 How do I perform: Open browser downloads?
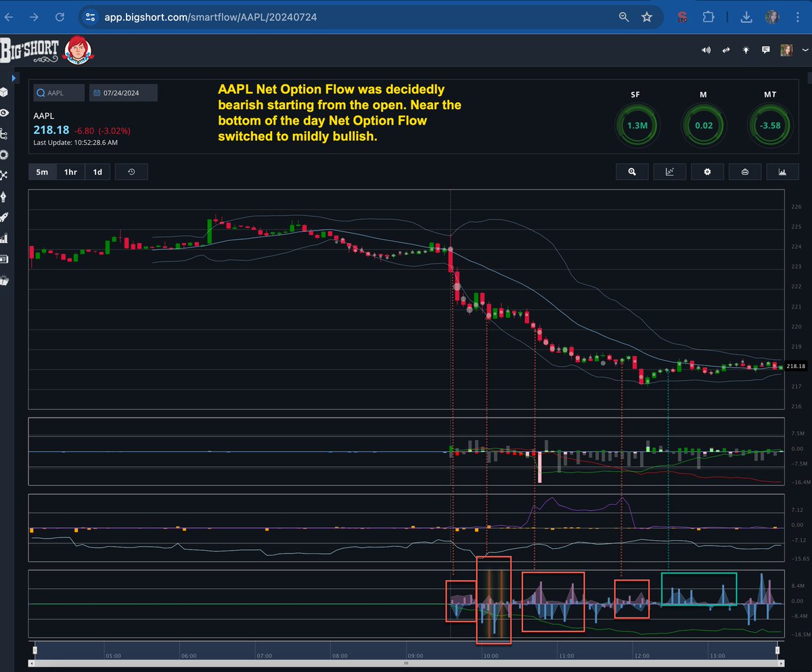tap(746, 17)
